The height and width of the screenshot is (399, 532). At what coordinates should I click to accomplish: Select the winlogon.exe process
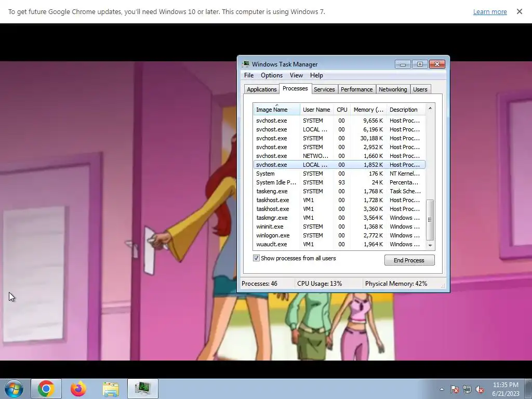[339, 235]
